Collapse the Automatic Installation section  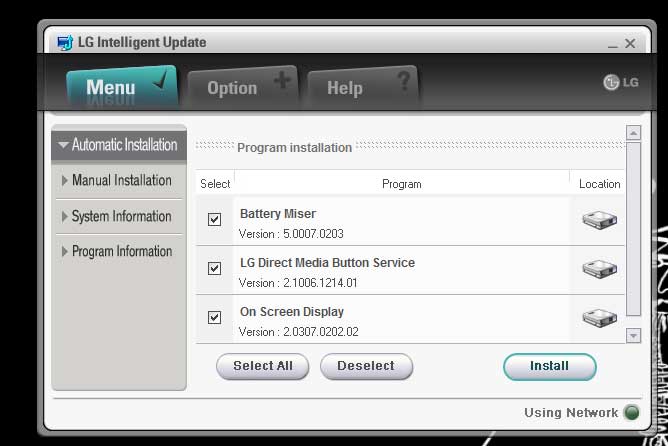click(119, 145)
